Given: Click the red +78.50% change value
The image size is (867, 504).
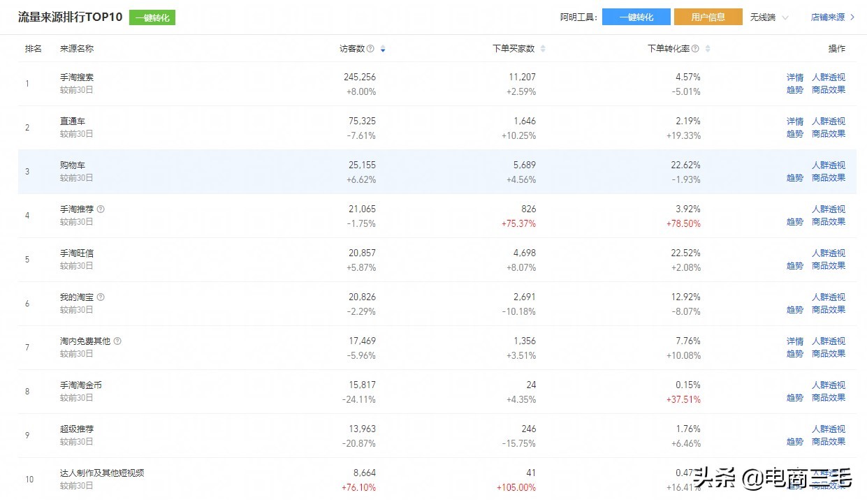Looking at the screenshot, I should click(x=683, y=224).
